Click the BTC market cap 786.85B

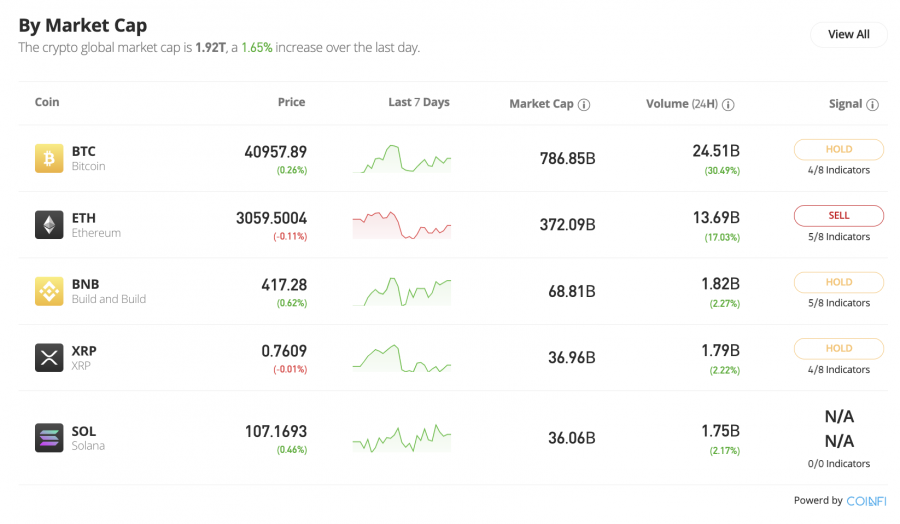coord(568,159)
